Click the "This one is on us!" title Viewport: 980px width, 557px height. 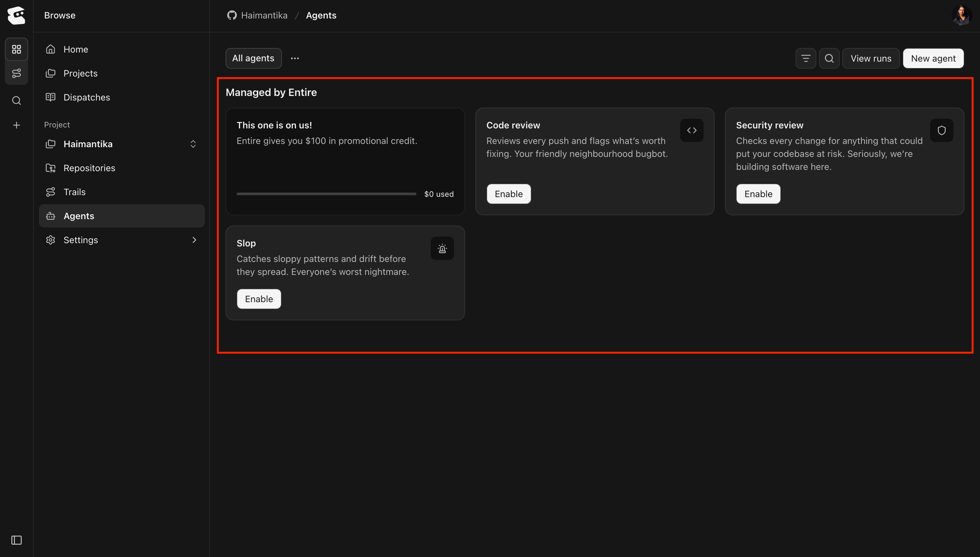click(274, 125)
